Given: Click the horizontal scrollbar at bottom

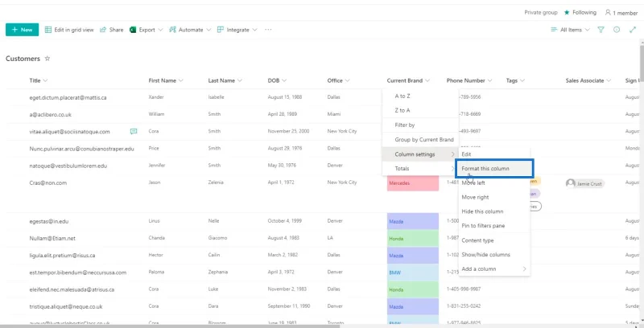Looking at the screenshot, I should 170,326.
